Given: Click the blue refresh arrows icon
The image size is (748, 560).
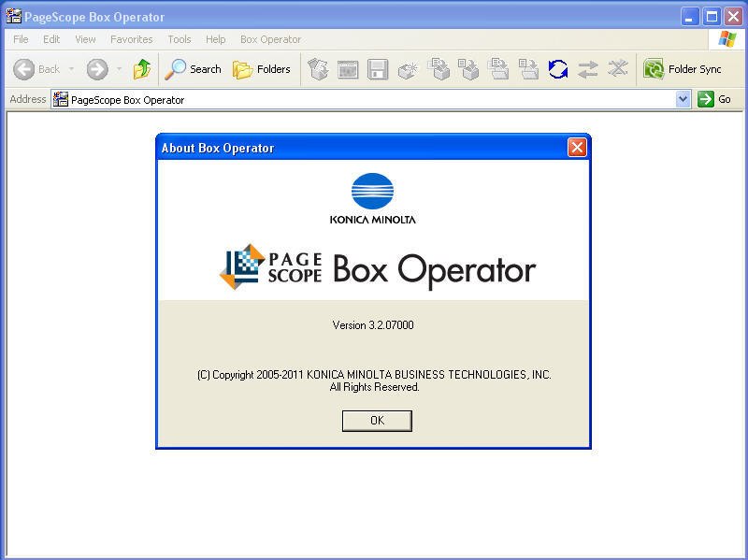Looking at the screenshot, I should tap(558, 69).
